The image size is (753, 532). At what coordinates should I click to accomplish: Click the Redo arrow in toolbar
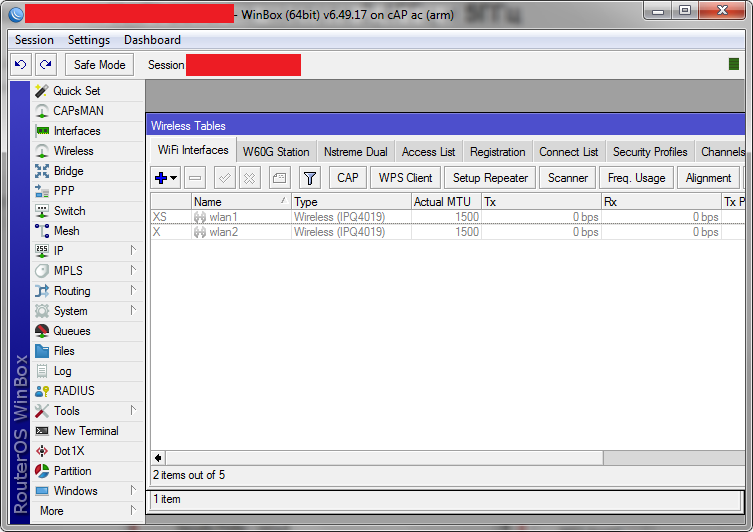(x=46, y=64)
